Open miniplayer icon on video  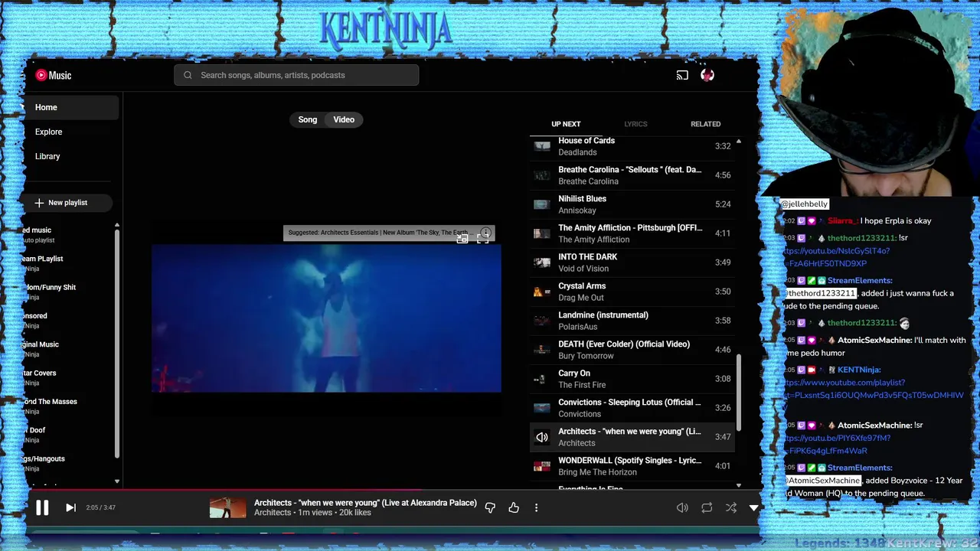point(462,239)
